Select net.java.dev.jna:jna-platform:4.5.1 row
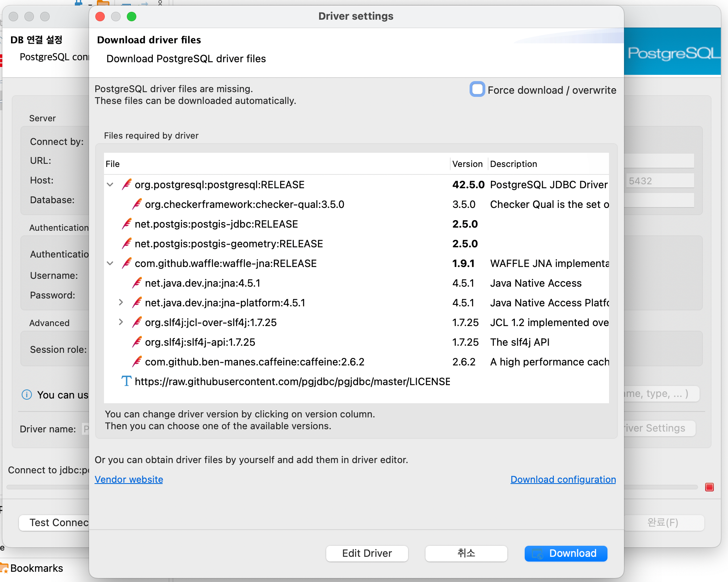Screen dimensions: 728x582 click(356, 303)
